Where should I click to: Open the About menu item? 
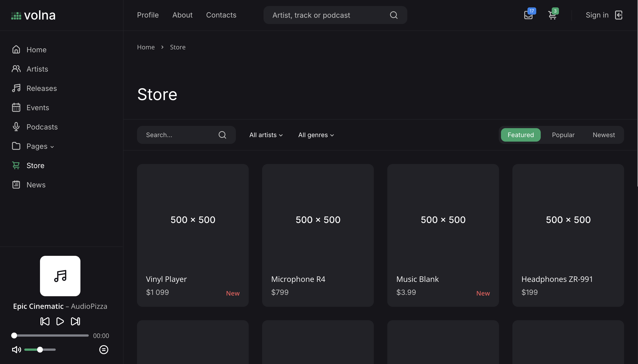pos(182,15)
